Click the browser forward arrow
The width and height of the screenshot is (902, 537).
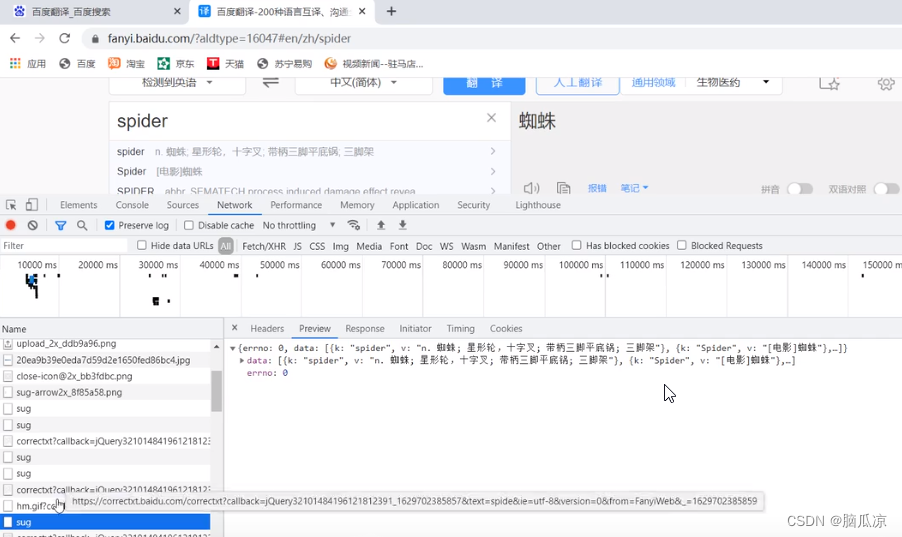(x=40, y=38)
